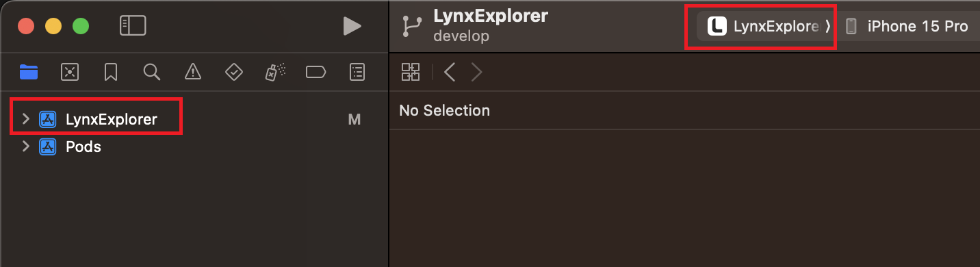The image size is (980, 267).
Task: Open the Test navigator diamond icon
Action: click(234, 72)
